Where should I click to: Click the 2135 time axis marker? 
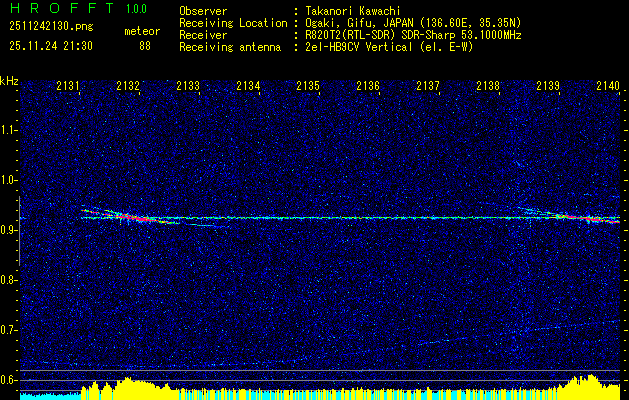pos(308,87)
